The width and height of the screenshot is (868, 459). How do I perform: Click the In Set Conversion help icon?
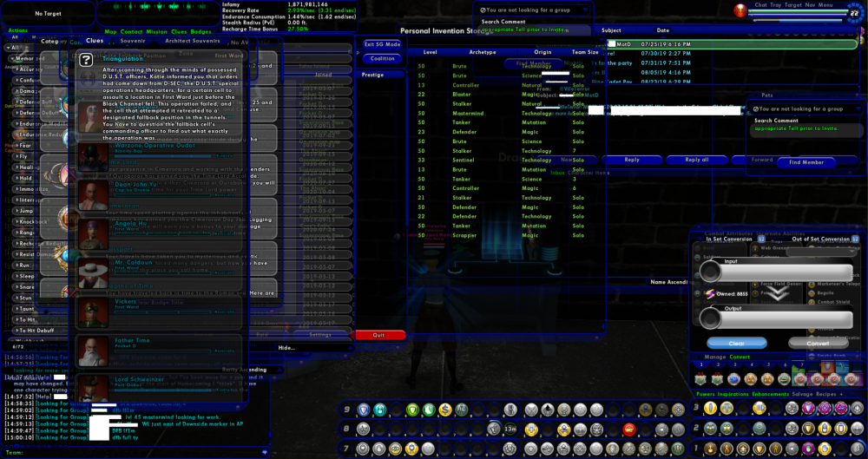(762, 239)
